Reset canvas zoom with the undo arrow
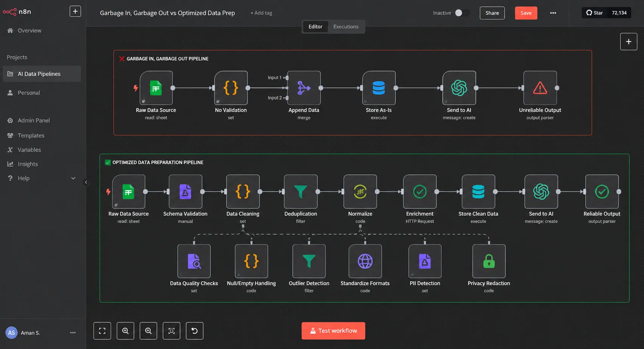 click(195, 331)
